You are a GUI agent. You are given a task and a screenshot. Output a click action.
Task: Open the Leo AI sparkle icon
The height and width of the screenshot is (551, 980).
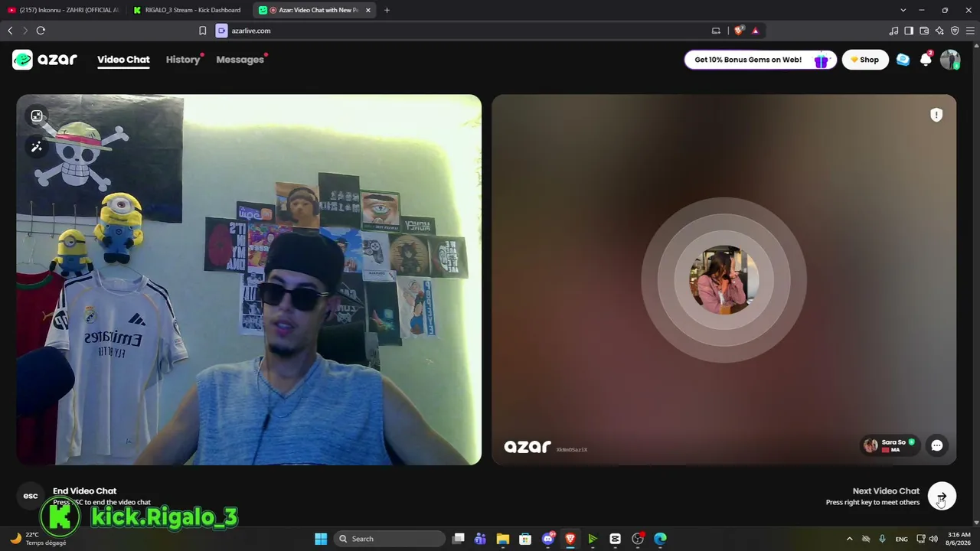(939, 31)
